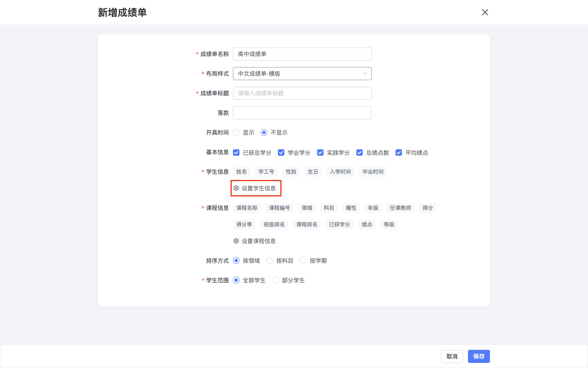This screenshot has height=368, width=588.
Task: Click the 入学时间 tag
Action: [340, 172]
